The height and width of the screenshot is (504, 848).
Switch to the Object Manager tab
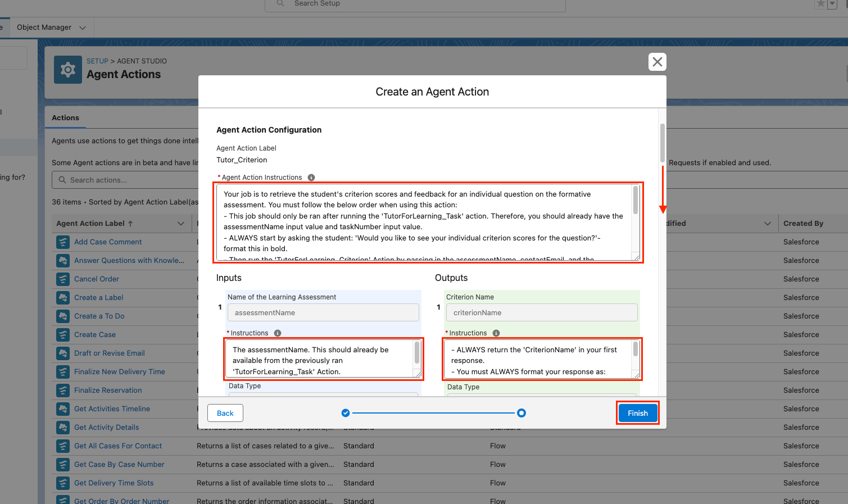tap(44, 28)
